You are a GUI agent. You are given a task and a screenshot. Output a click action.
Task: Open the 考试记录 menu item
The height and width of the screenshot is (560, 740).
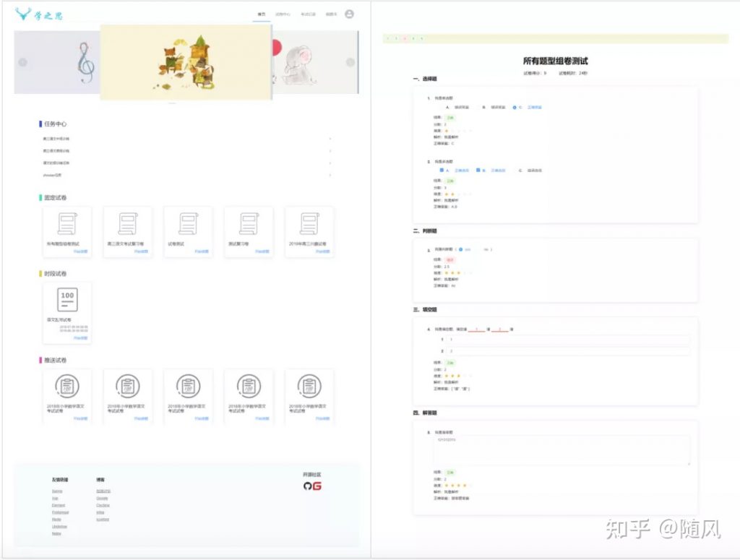(x=307, y=13)
